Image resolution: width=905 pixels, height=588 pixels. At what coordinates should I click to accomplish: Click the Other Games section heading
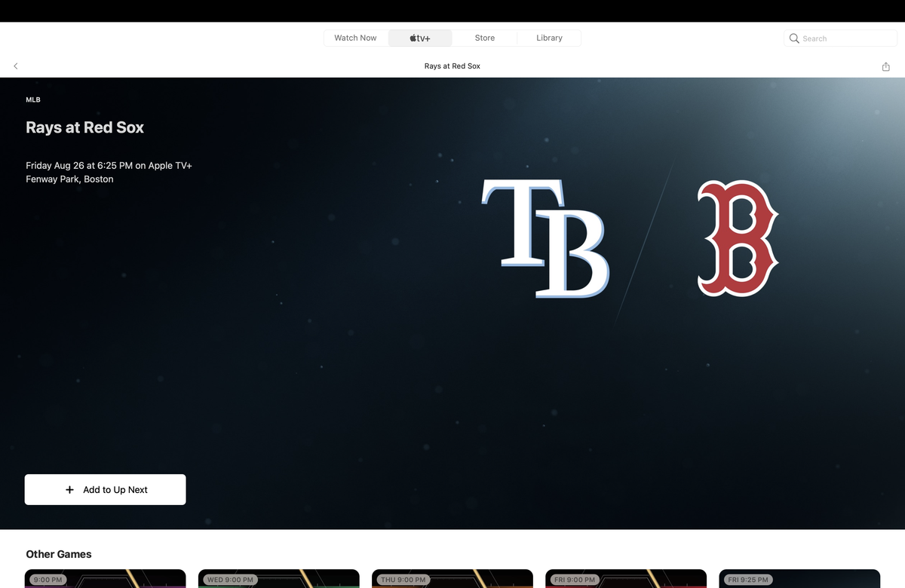pos(58,554)
